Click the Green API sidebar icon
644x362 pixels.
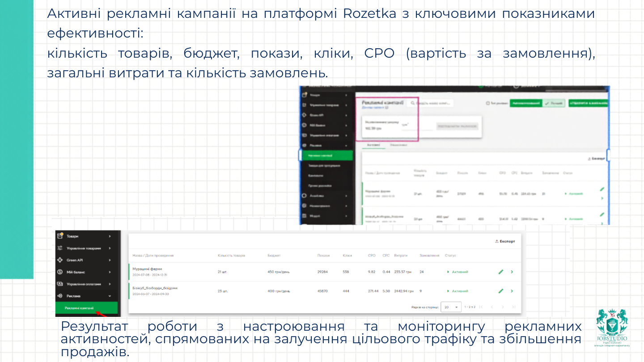coord(60,260)
